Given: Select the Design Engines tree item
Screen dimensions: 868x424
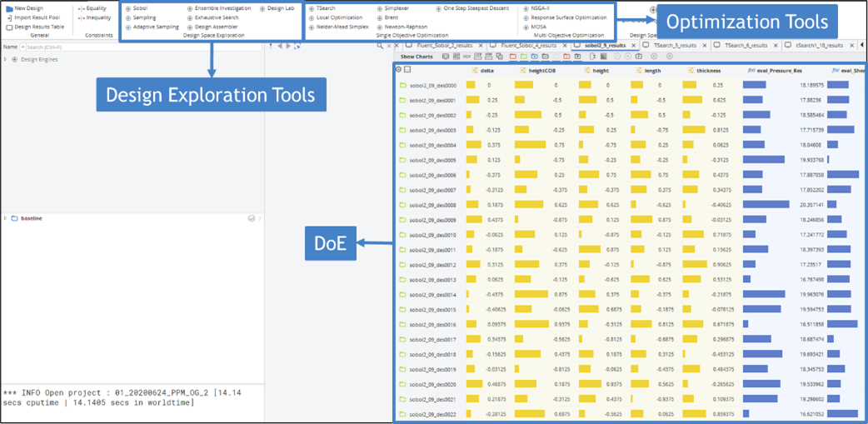Looking at the screenshot, I should (x=39, y=59).
